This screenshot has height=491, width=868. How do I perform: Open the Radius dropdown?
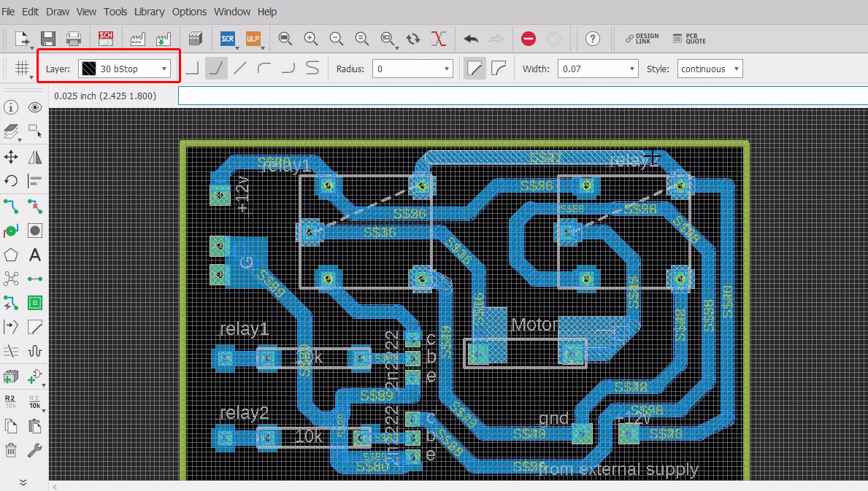[x=412, y=69]
